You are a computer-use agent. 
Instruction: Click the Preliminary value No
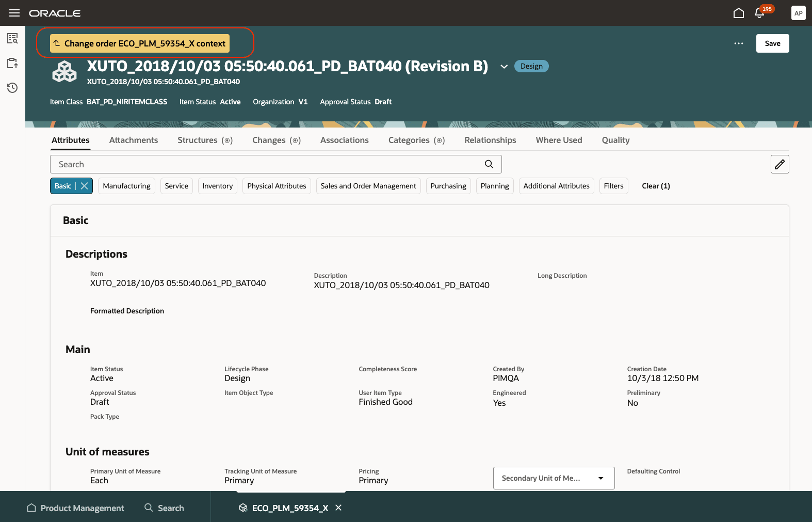click(x=632, y=403)
